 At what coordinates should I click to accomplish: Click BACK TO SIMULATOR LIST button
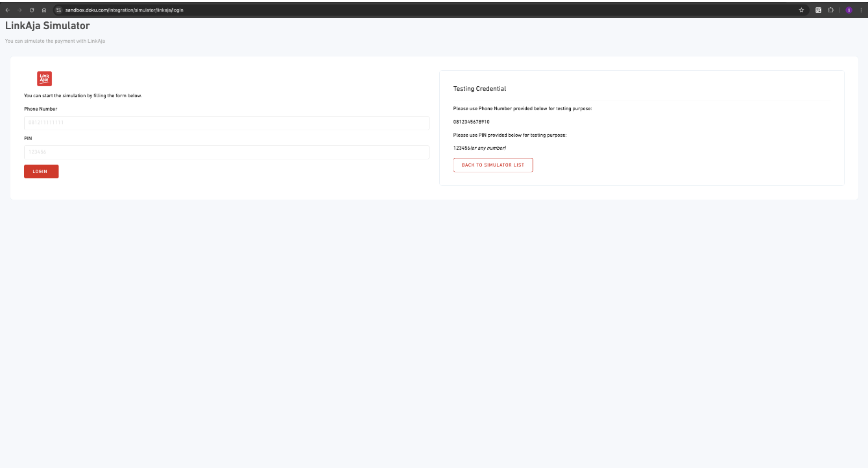tap(493, 165)
